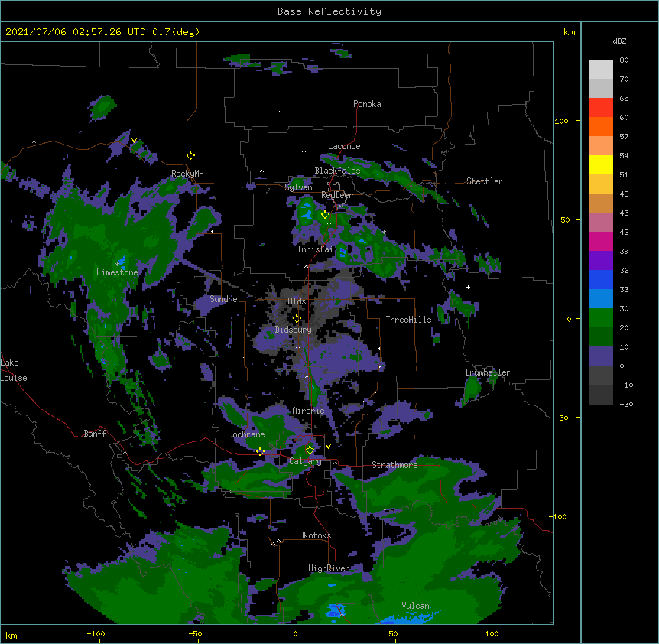659x644 pixels.
Task: Click the Limestone label
Action: 117,272
